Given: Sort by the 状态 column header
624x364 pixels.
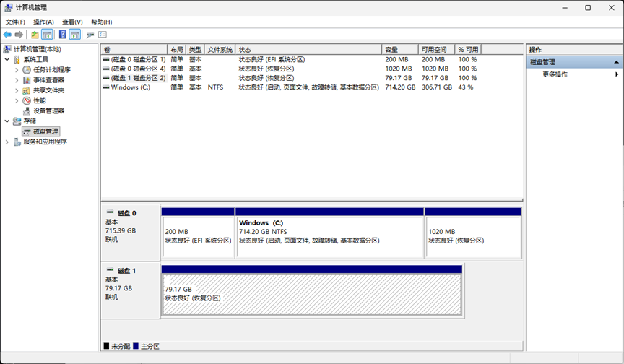Looking at the screenshot, I should click(308, 50).
